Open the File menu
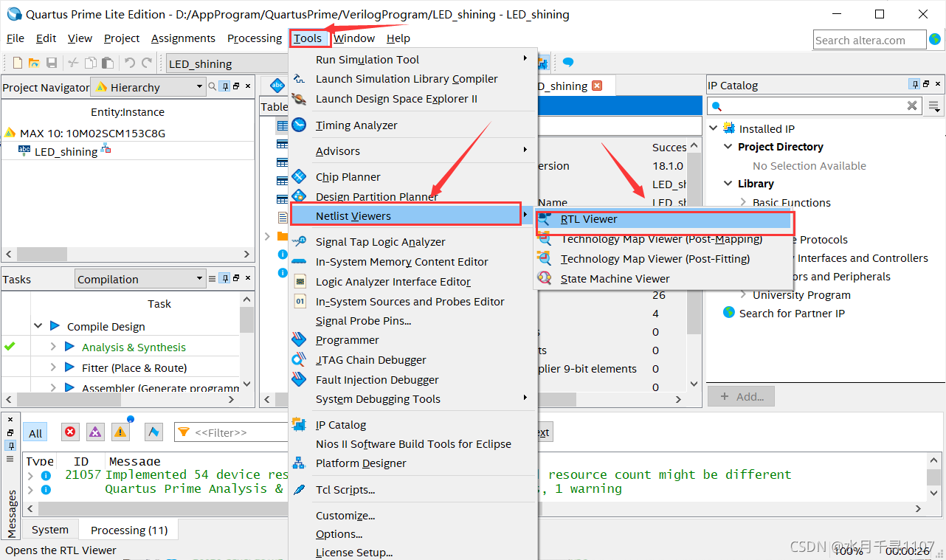Viewport: 946px width, 560px height. [15, 38]
